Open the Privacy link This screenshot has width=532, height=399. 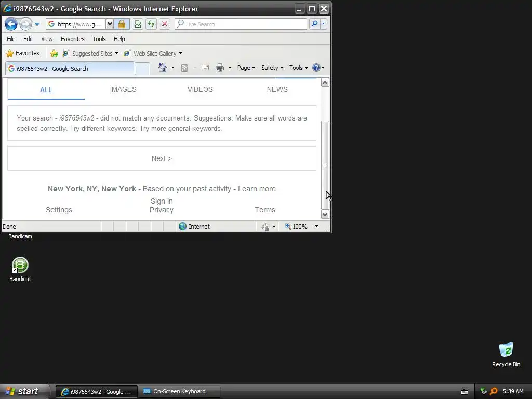pyautogui.click(x=162, y=210)
